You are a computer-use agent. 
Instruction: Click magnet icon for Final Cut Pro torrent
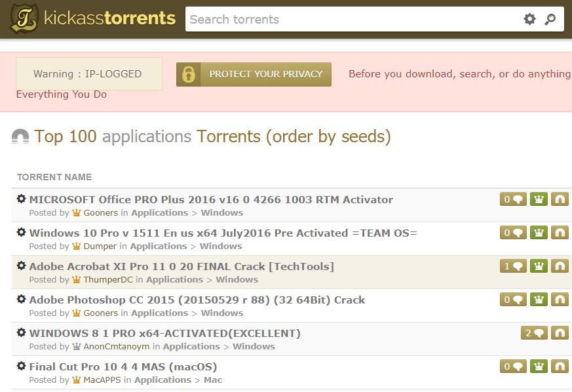pos(560,366)
